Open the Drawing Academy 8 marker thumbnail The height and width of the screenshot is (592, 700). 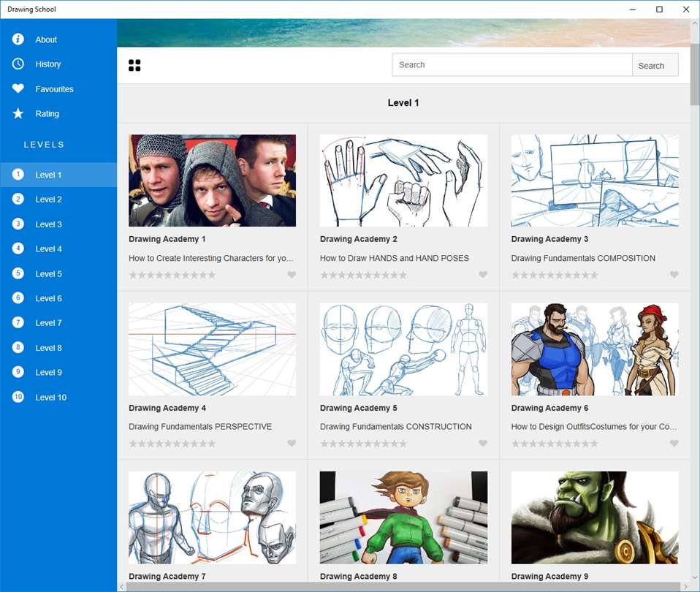pos(403,517)
